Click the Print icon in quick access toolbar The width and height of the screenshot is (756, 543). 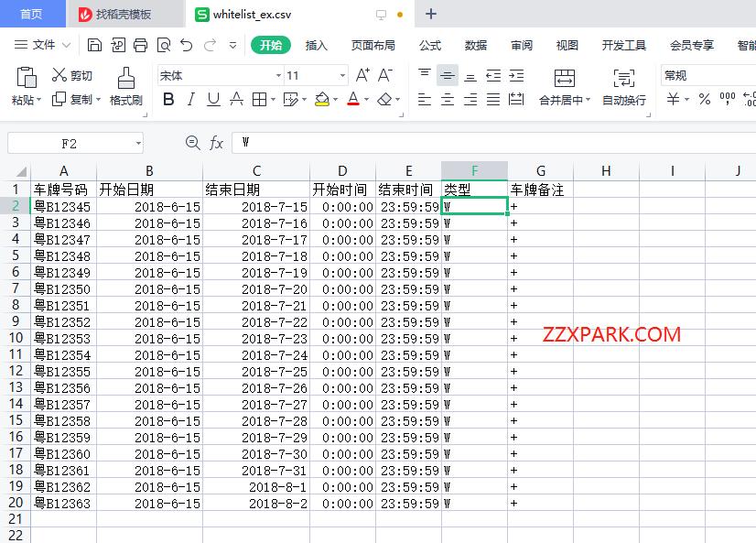coord(140,45)
